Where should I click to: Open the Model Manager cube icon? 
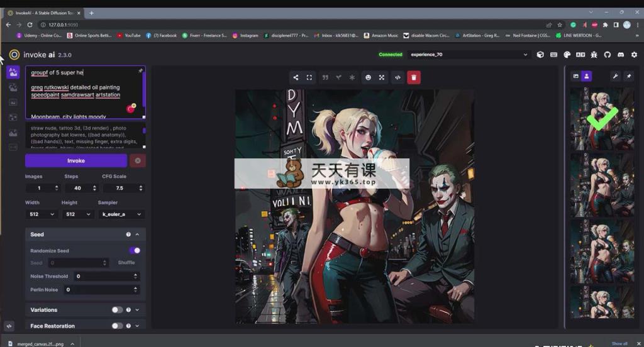540,55
